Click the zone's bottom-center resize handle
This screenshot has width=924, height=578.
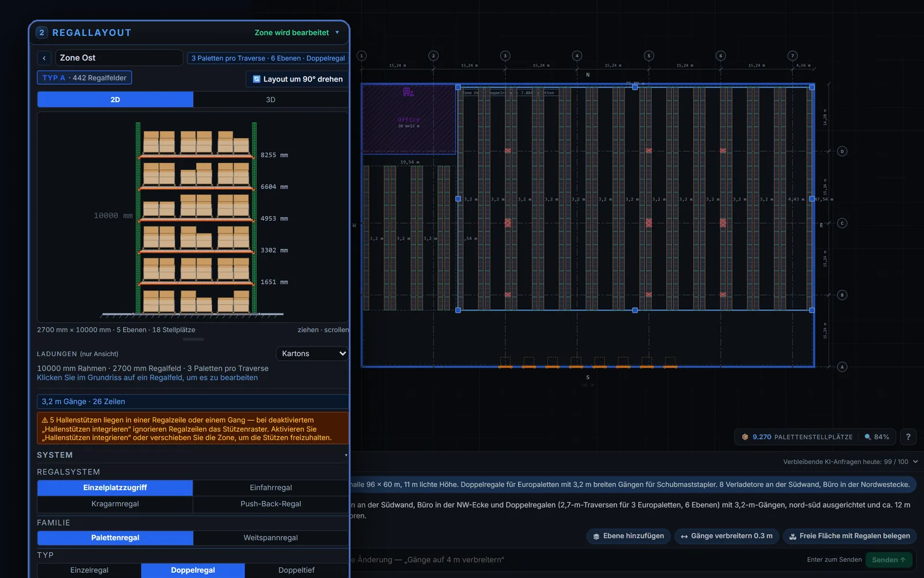[x=635, y=310]
